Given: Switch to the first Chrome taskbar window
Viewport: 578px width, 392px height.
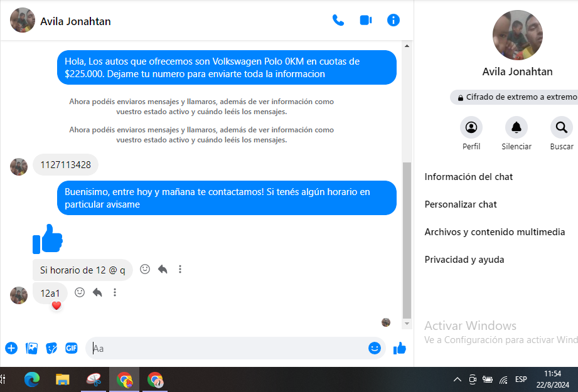Looking at the screenshot, I should tap(125, 379).
